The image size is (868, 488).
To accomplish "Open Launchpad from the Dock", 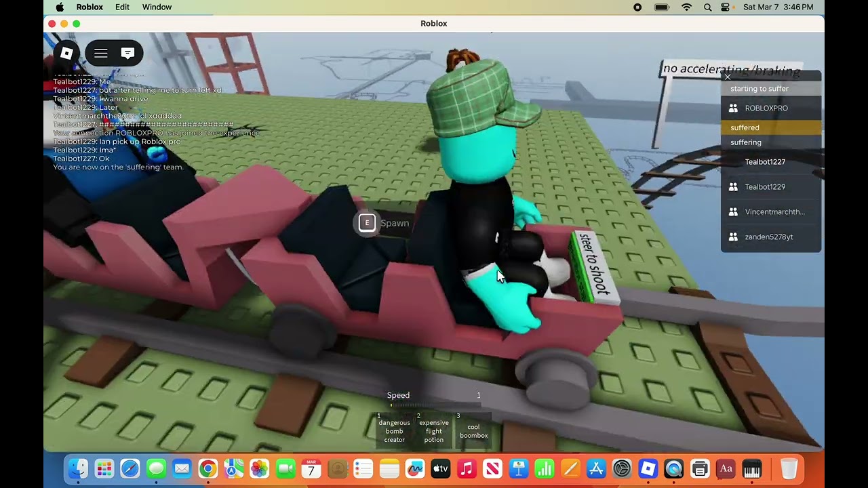I will point(104,468).
